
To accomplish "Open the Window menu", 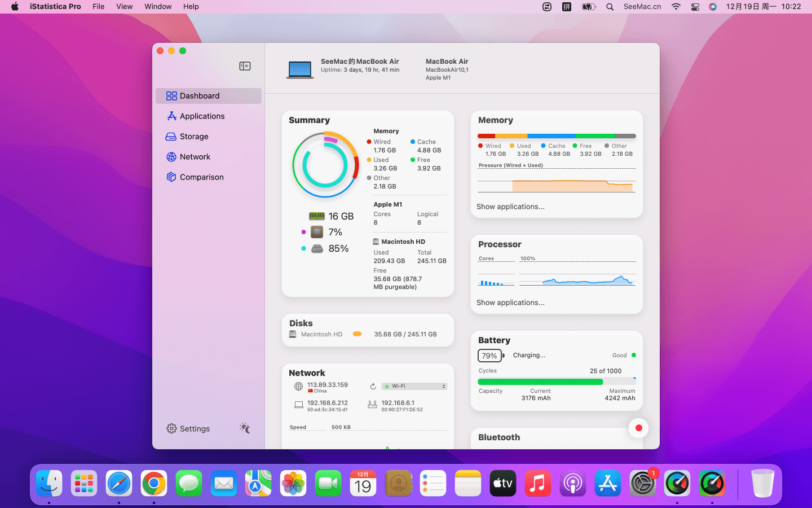I will 158,7.
